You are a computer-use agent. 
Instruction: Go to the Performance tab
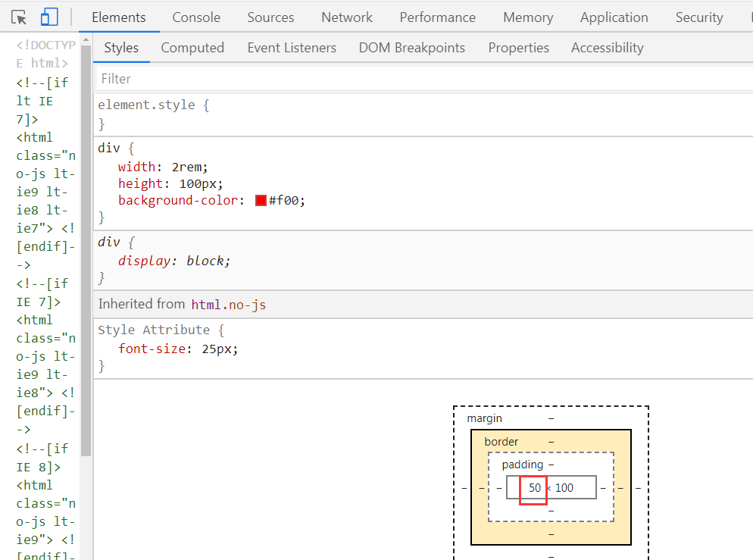click(x=438, y=17)
